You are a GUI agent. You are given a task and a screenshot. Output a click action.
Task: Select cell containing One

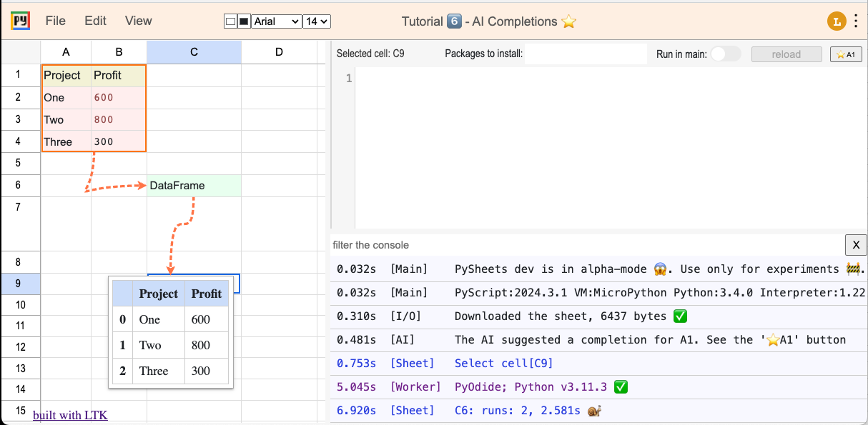[x=66, y=97]
